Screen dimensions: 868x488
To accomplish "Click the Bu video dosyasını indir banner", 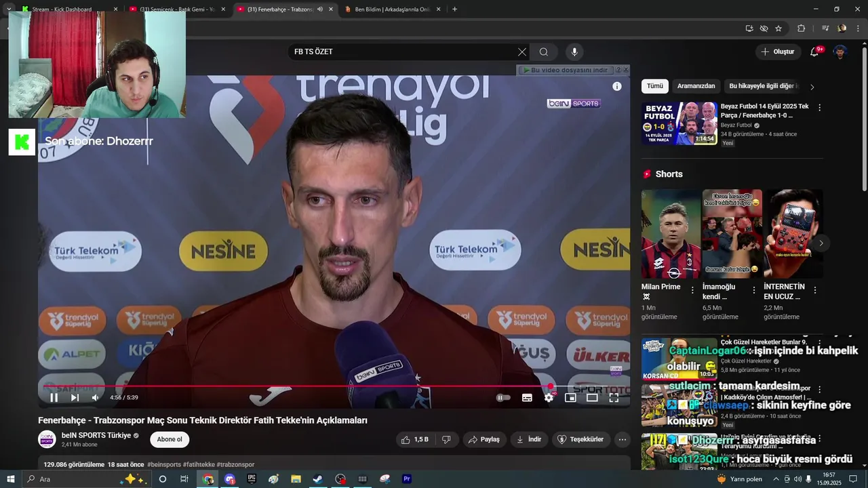I will tap(565, 70).
